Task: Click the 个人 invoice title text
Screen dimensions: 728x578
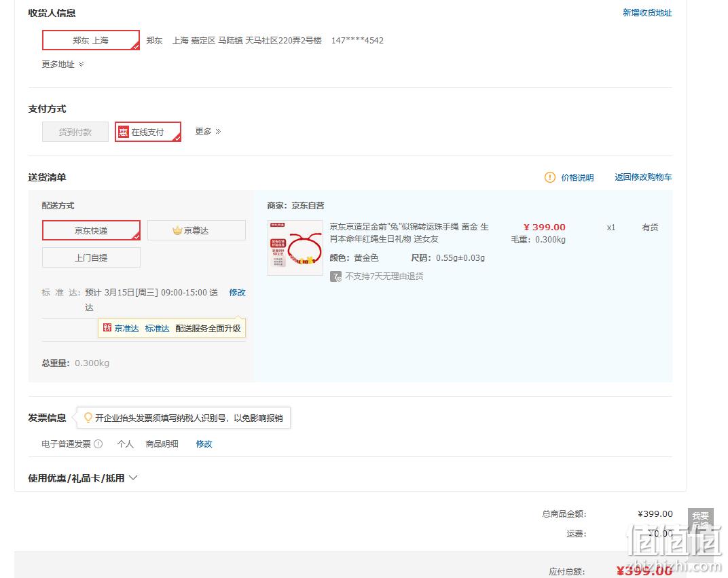Action: [126, 444]
